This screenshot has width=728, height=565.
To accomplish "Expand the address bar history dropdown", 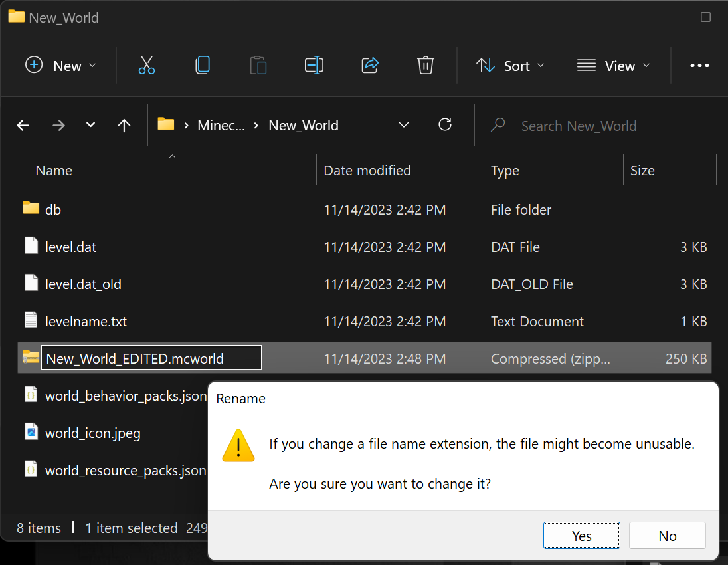I will pos(403,124).
